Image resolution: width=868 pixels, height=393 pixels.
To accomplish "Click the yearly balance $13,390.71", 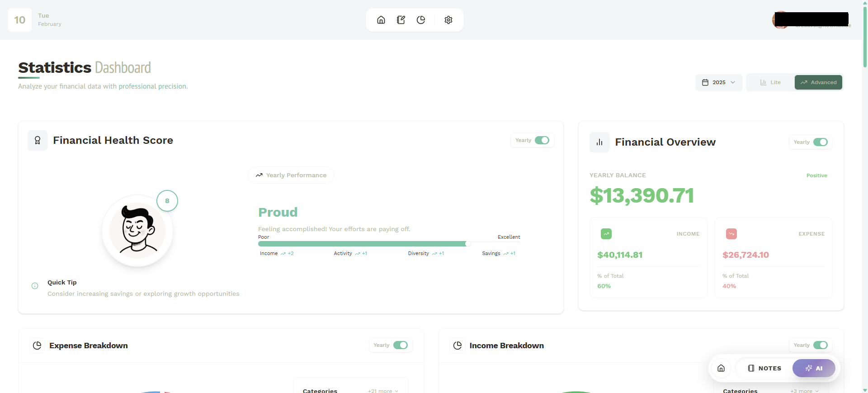I will pyautogui.click(x=642, y=195).
